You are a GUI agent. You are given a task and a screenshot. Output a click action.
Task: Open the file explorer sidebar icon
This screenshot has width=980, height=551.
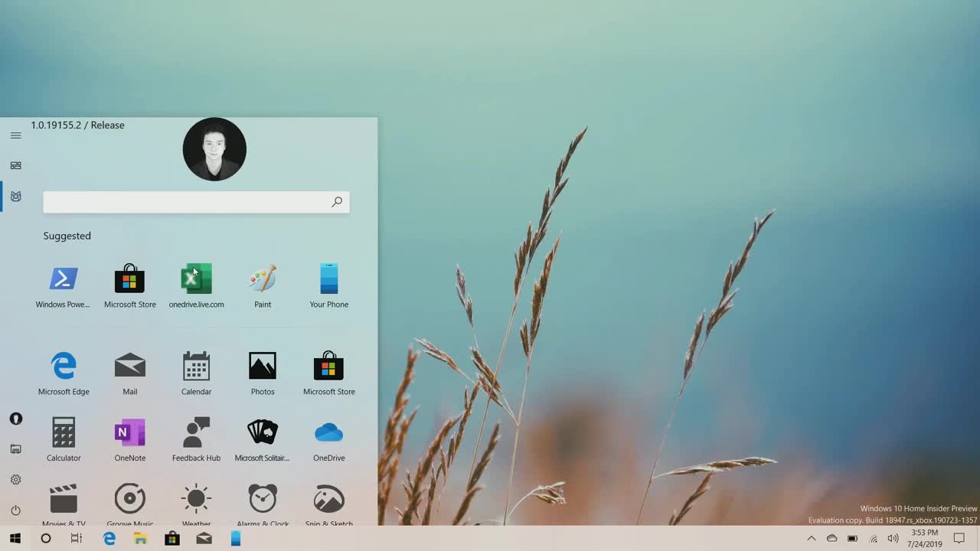point(15,449)
